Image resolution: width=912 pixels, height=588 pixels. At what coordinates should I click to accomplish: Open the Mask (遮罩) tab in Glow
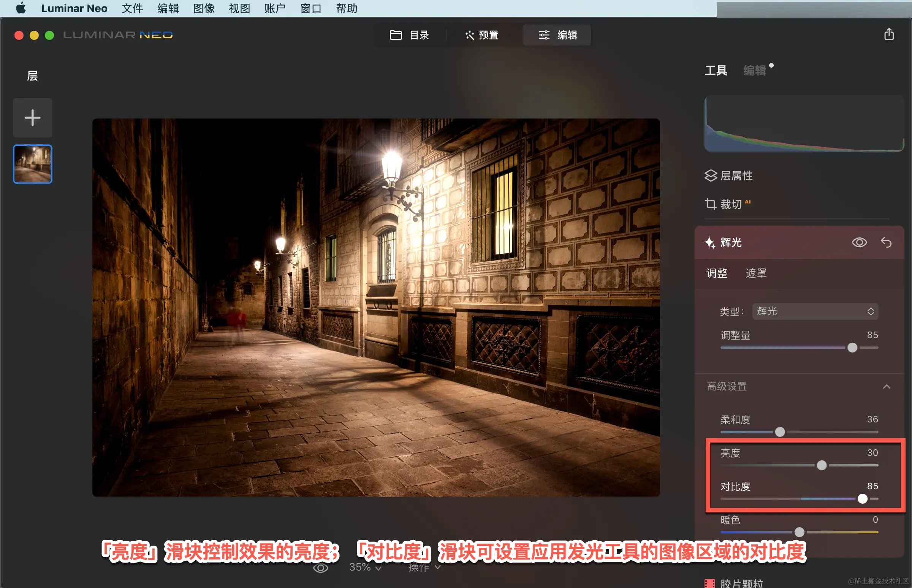(756, 273)
